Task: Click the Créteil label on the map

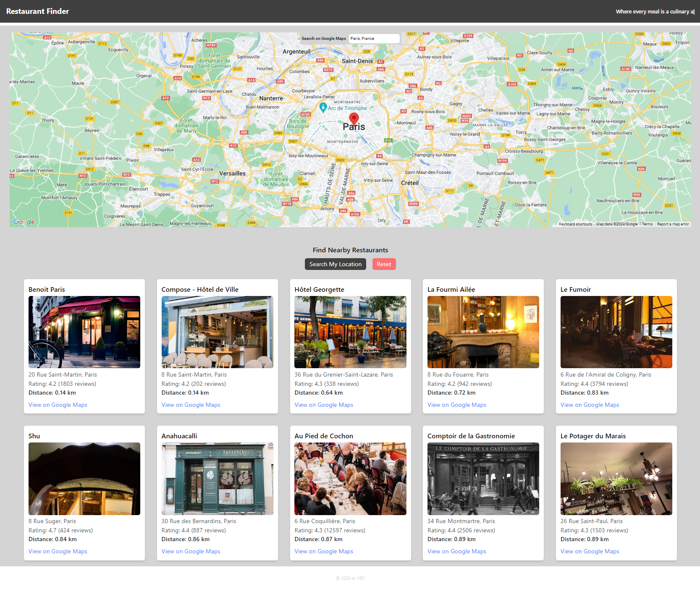Action: 410,183
